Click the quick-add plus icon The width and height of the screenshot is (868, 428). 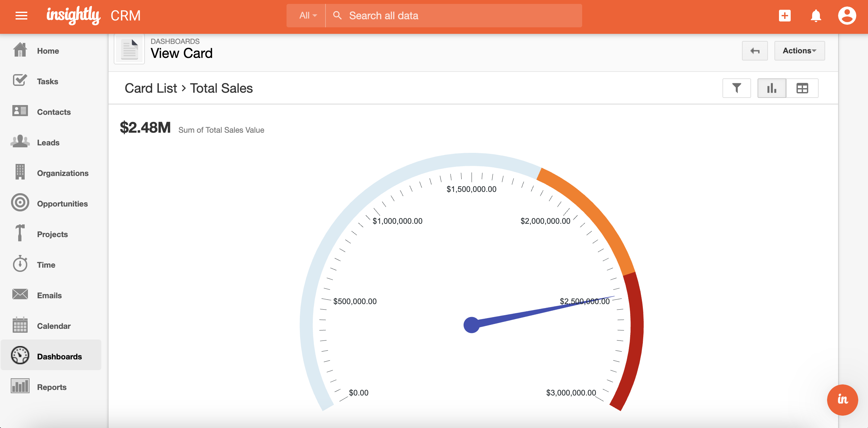785,16
